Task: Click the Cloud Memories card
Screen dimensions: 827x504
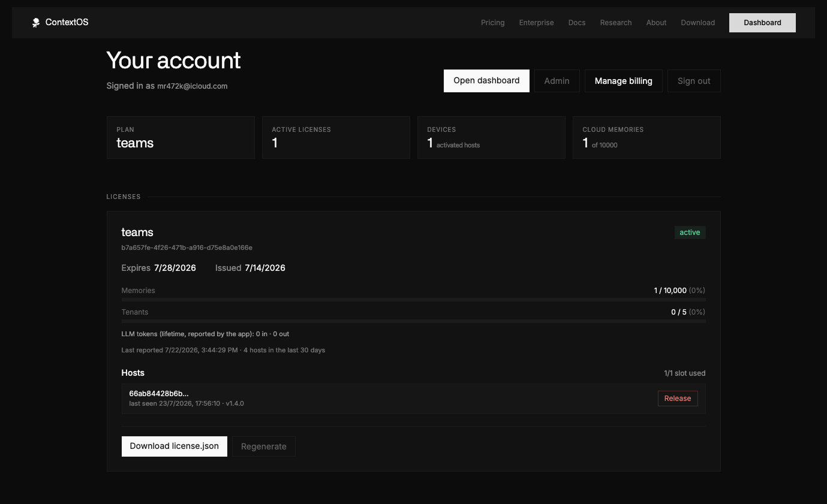Action: pyautogui.click(x=646, y=138)
